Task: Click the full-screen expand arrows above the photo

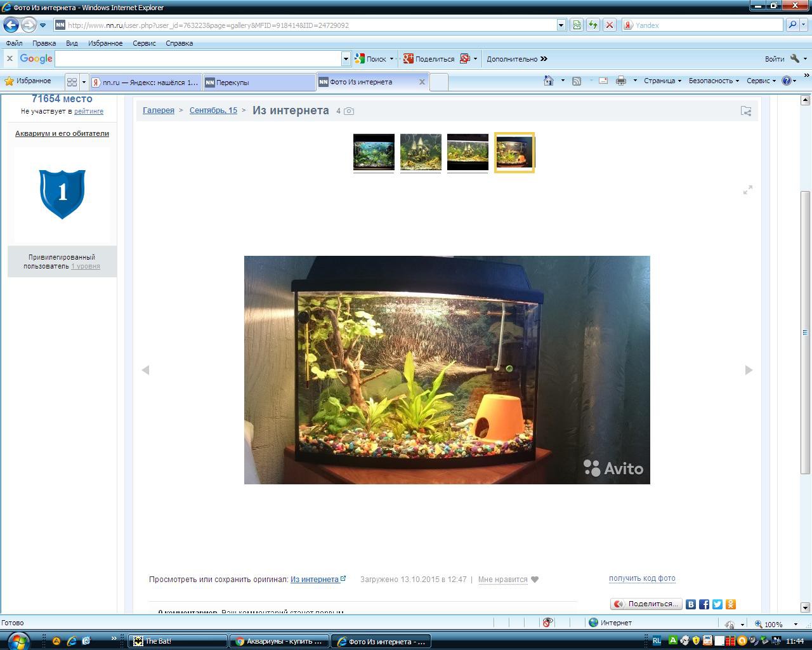Action: coord(748,190)
